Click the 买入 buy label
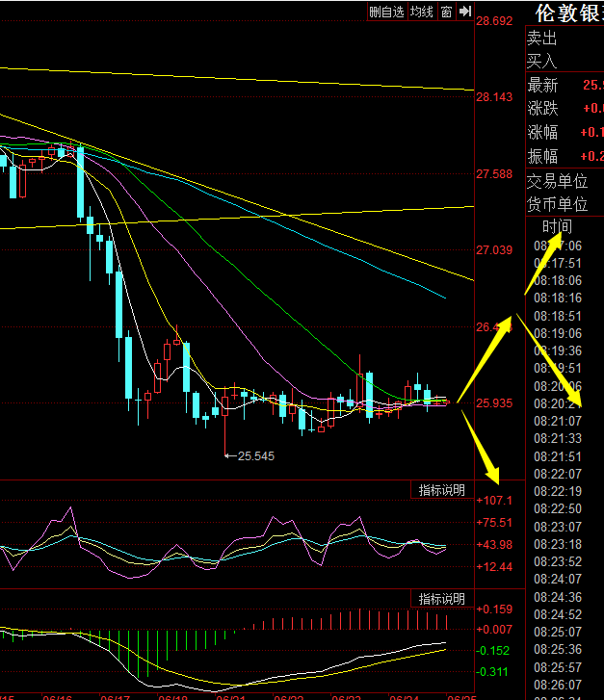604x700 pixels. (542, 61)
